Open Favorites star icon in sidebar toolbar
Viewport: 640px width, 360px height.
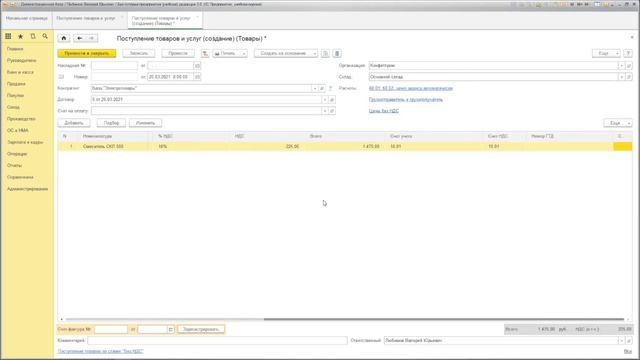coord(20,36)
